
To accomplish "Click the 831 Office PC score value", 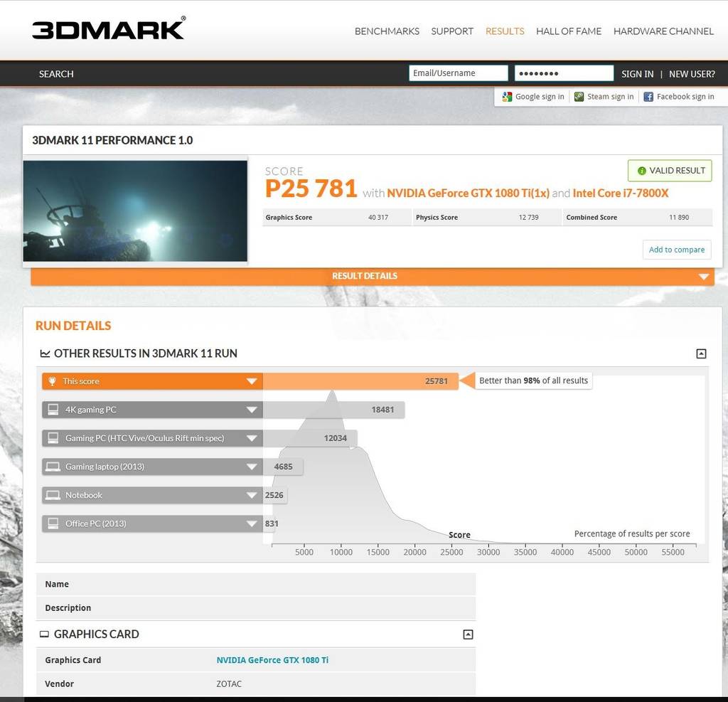I will click(x=272, y=523).
